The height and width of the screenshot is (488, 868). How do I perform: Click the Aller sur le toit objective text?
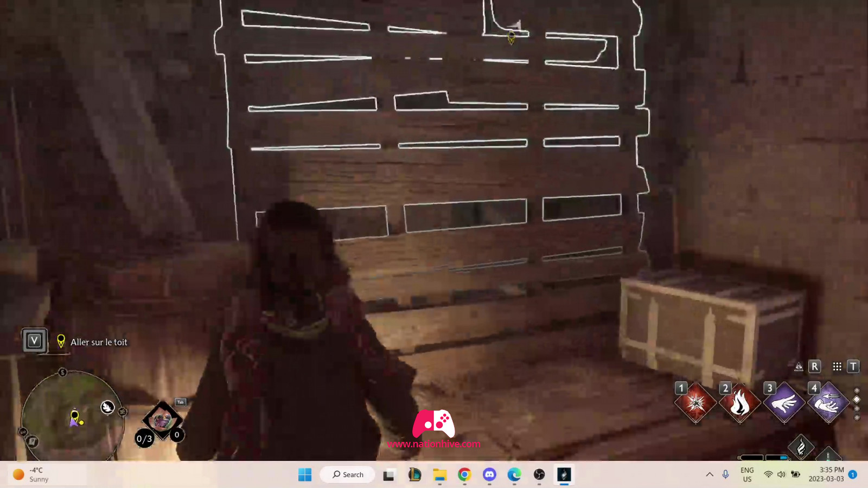point(99,342)
